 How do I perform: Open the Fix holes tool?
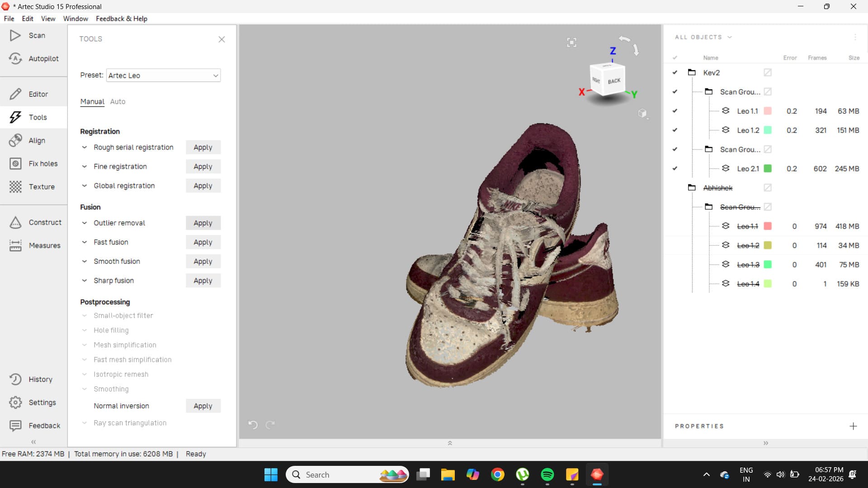[15, 164]
